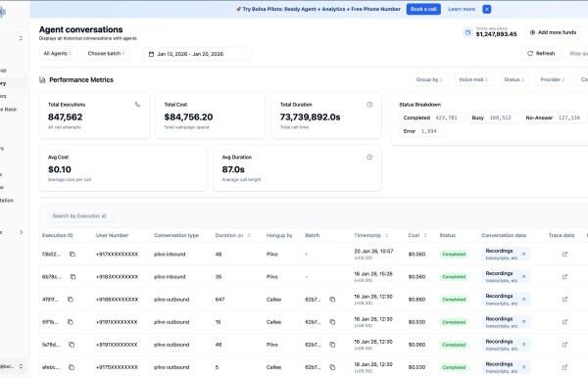This screenshot has height=378, width=588.
Task: Open Recordings for execution afebc
Action: tap(506, 367)
